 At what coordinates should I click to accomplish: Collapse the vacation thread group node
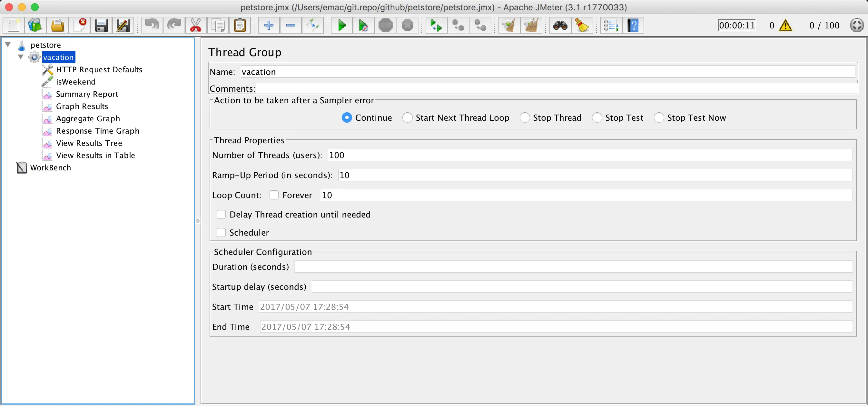[21, 57]
